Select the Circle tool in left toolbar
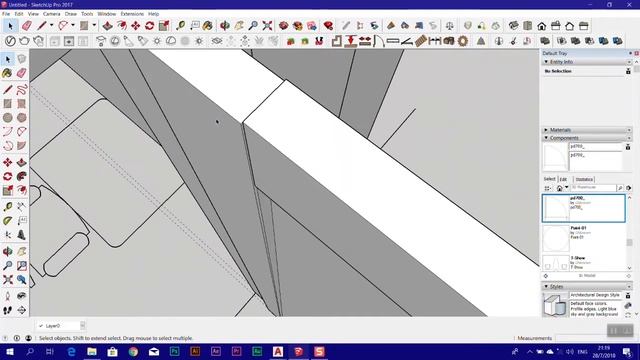Image resolution: width=640 pixels, height=360 pixels. [x=7, y=118]
